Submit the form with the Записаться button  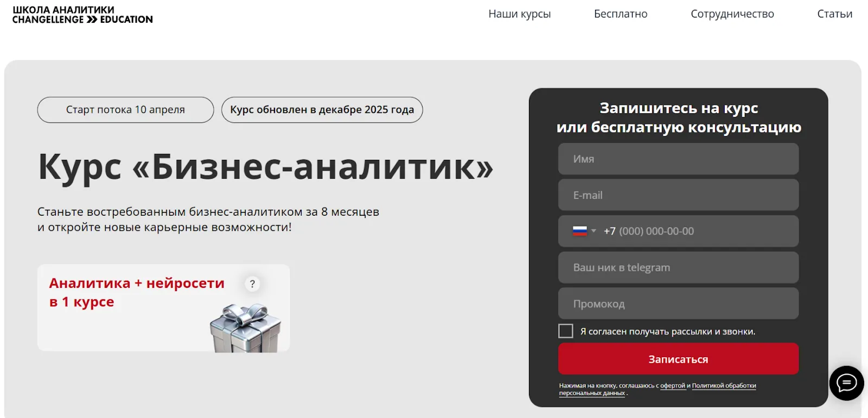tap(678, 359)
